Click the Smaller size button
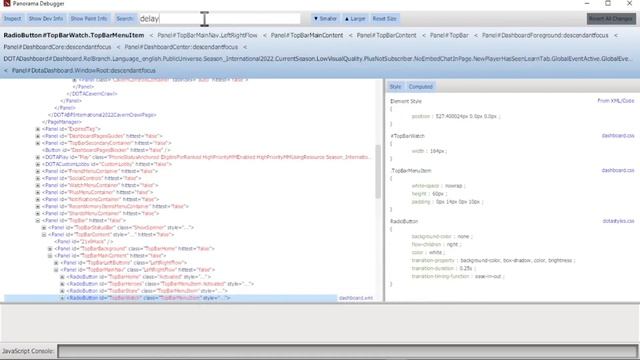Image resolution: width=640 pixels, height=360 pixels. tap(325, 19)
